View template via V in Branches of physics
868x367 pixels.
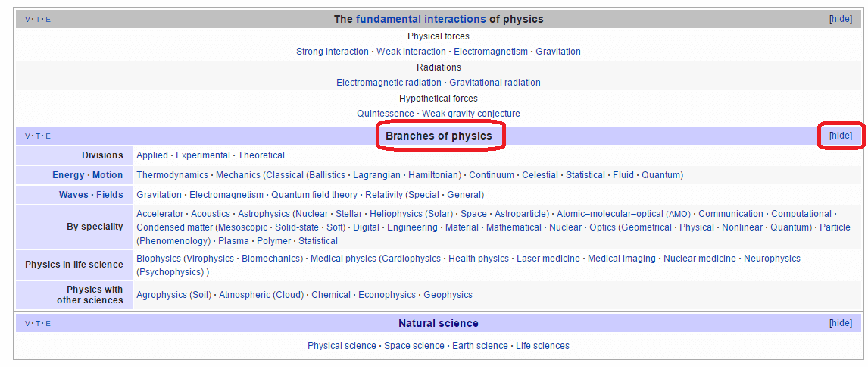point(27,136)
